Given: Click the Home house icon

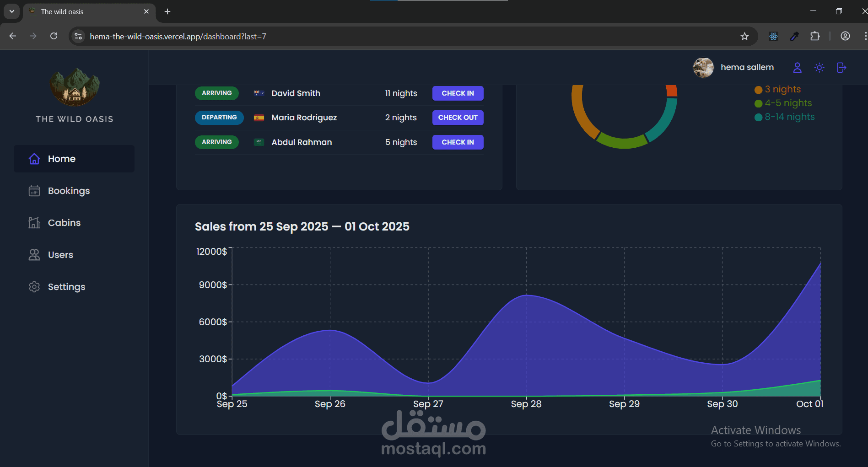Looking at the screenshot, I should (34, 159).
